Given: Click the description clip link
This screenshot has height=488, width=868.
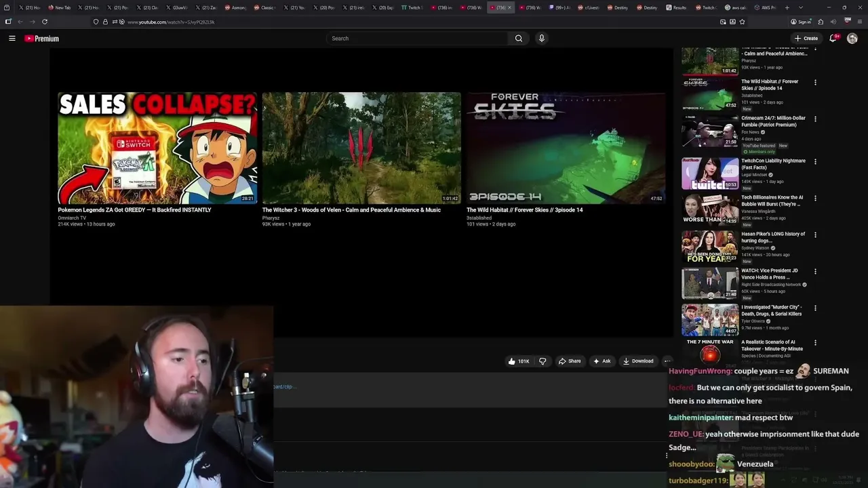Looking at the screenshot, I should [284, 387].
